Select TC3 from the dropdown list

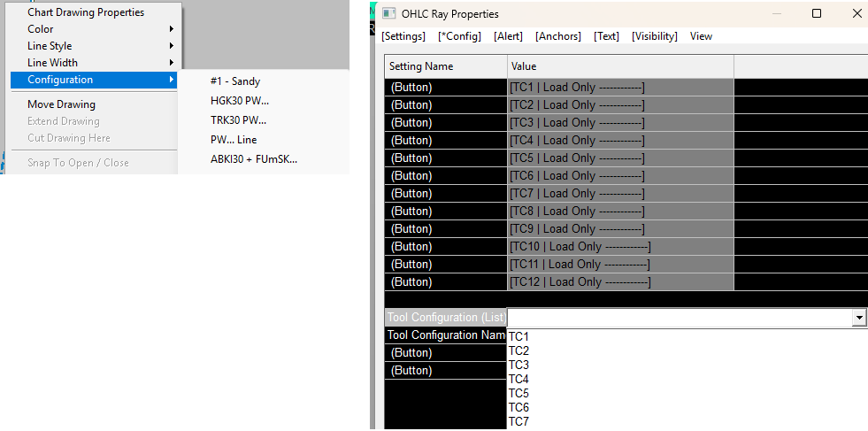point(518,365)
